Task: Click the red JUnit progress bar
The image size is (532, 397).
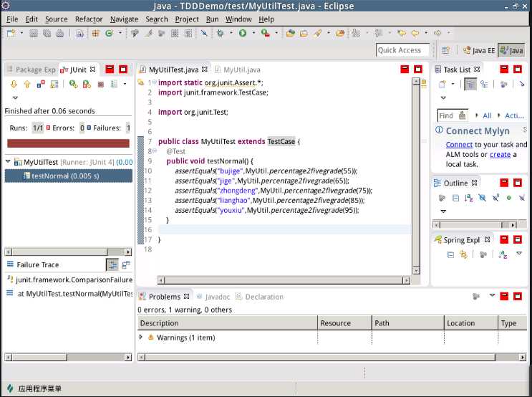Action: click(x=68, y=143)
